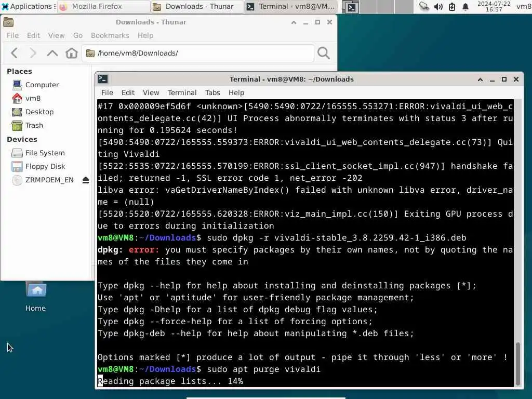The width and height of the screenshot is (532, 399).
Task: Open the Terminal menu in terminal window
Action: pos(182,92)
